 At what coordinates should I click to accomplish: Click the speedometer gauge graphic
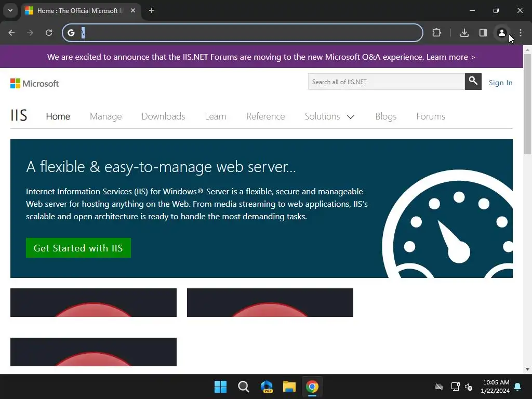click(448, 224)
